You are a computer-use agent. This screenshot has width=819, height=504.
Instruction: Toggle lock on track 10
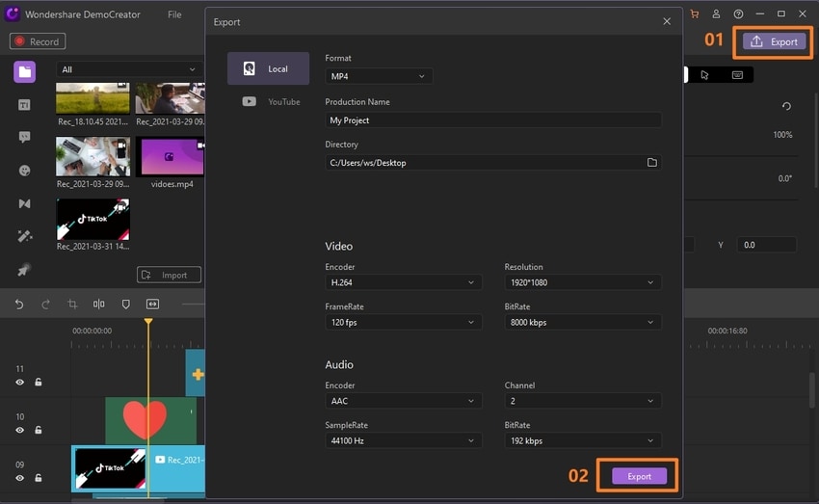[39, 430]
